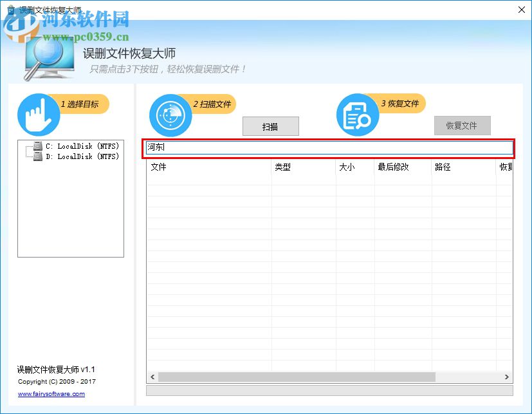The image size is (532, 414).
Task: Click the left arrow of the horizontal scrollbar
Action: (x=152, y=377)
